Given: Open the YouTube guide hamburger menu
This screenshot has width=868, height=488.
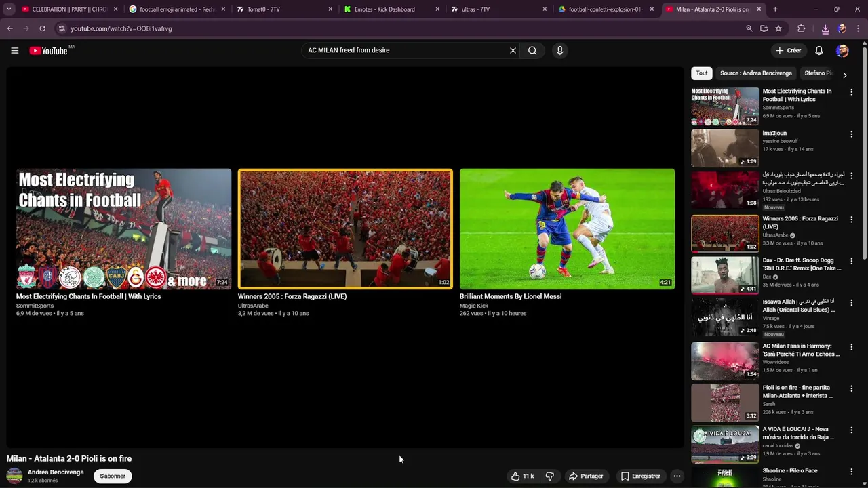Looking at the screenshot, I should pos(14,50).
